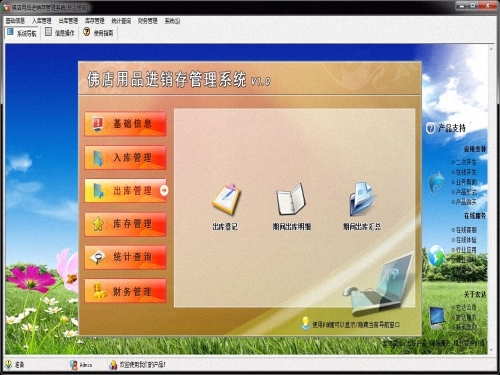This screenshot has width=500, height=375.
Task: Select the 入库管理 navigation button
Action: [x=125, y=157]
